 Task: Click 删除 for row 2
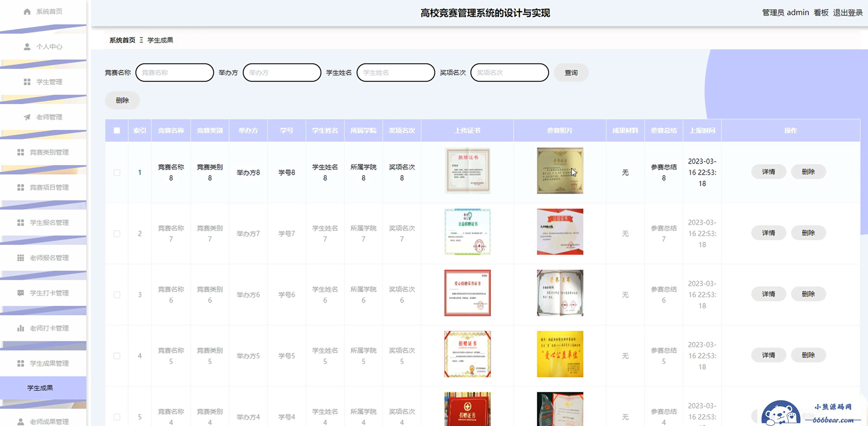point(808,233)
